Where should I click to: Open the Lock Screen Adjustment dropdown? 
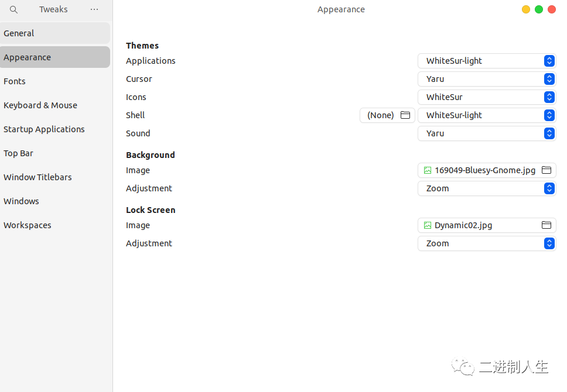point(486,243)
